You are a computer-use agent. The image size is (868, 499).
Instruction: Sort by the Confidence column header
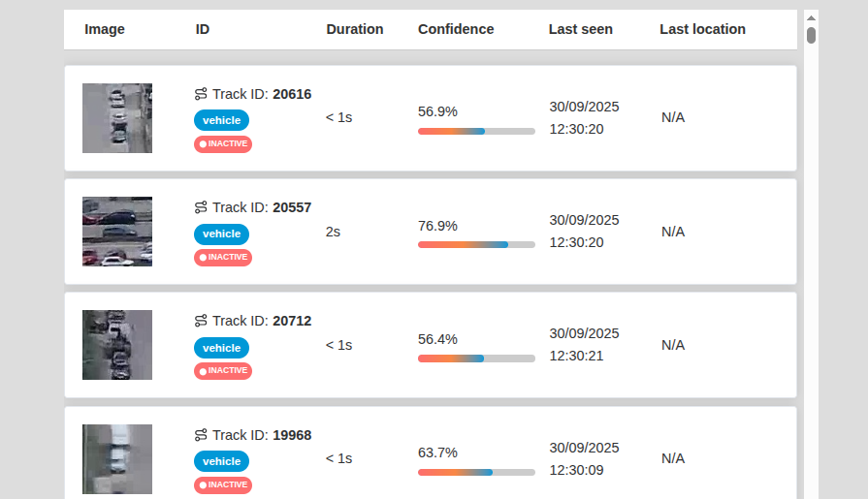coord(456,29)
